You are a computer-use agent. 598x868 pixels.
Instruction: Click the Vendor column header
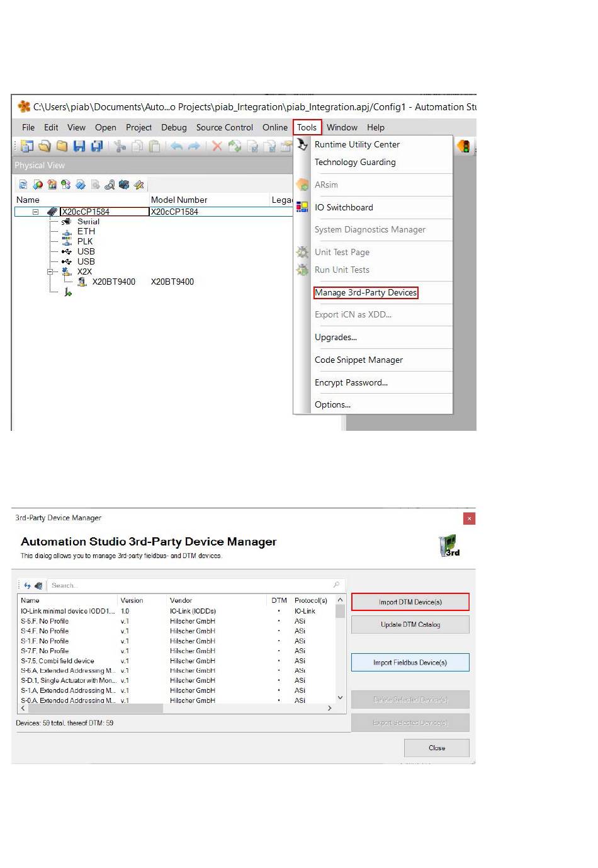pos(181,600)
